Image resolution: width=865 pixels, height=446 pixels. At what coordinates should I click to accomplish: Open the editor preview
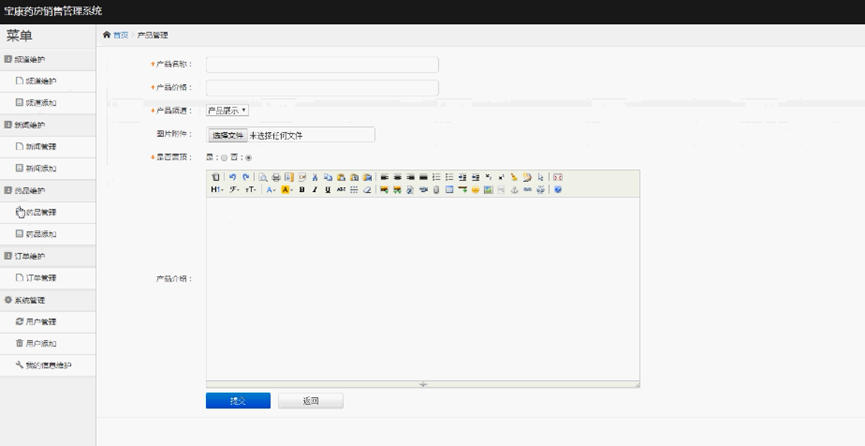click(x=263, y=177)
